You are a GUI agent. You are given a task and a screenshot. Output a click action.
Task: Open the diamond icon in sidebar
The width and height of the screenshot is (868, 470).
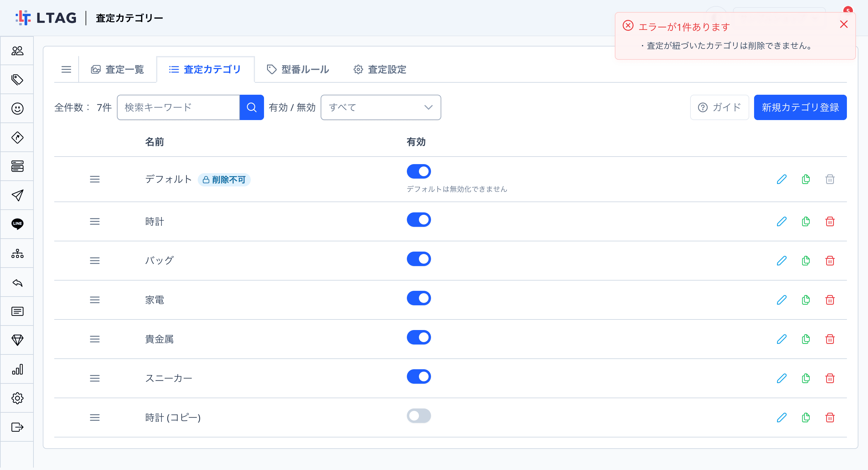point(17,340)
